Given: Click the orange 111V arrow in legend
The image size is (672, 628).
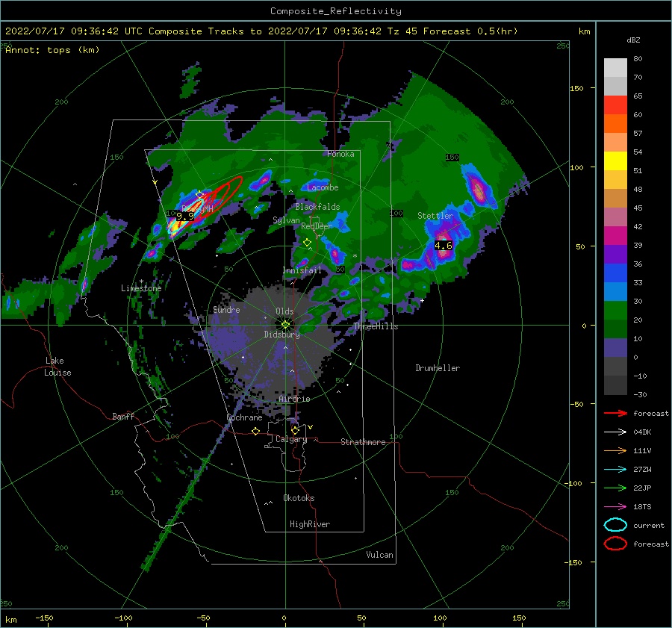Looking at the screenshot, I should (615, 450).
